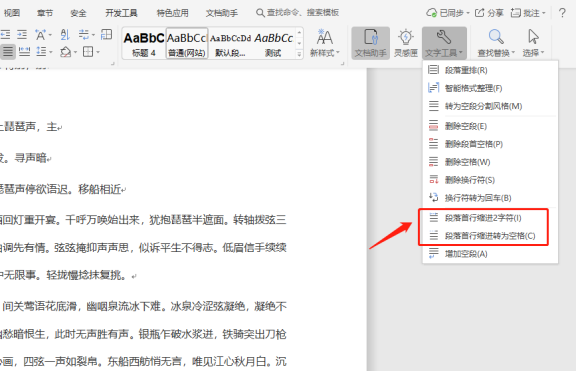The width and height of the screenshot is (576, 371).
Task: Choose 删除换行符(S) menu entry
Action: coord(490,180)
